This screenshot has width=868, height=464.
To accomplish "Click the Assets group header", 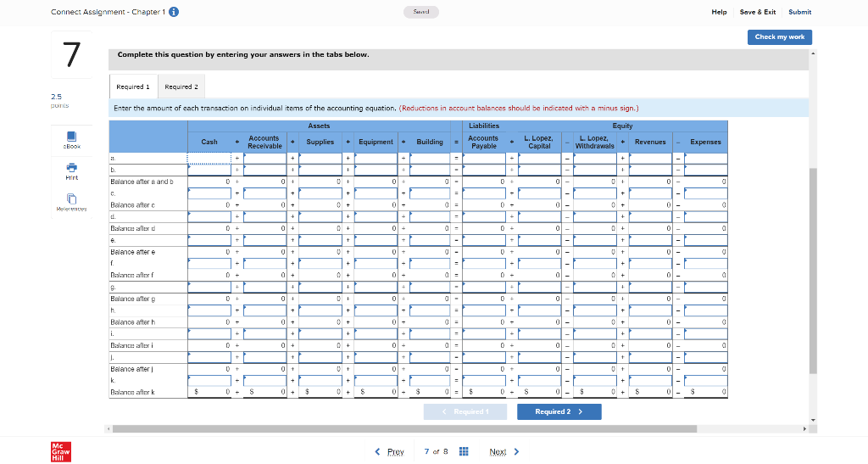I will (x=319, y=126).
